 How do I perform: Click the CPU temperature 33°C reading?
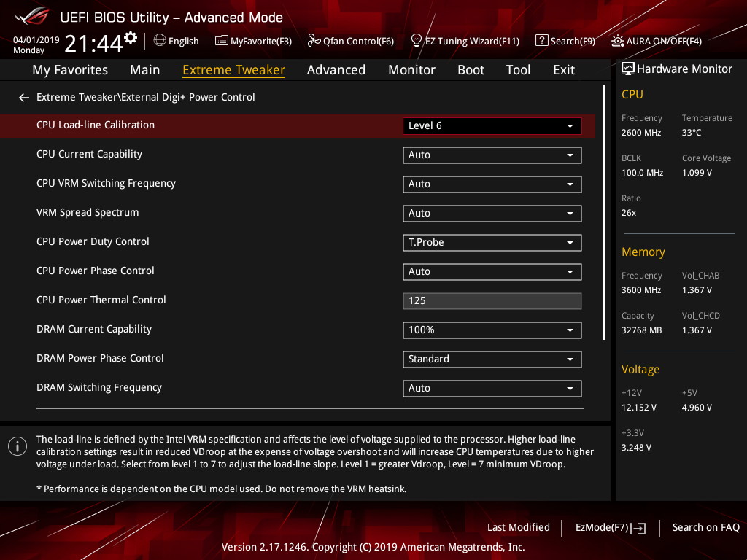click(692, 133)
